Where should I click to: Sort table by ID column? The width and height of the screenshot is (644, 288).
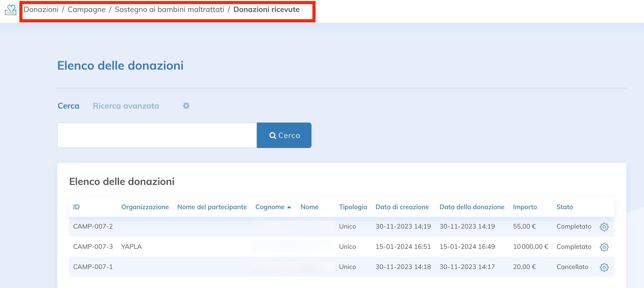coord(76,207)
